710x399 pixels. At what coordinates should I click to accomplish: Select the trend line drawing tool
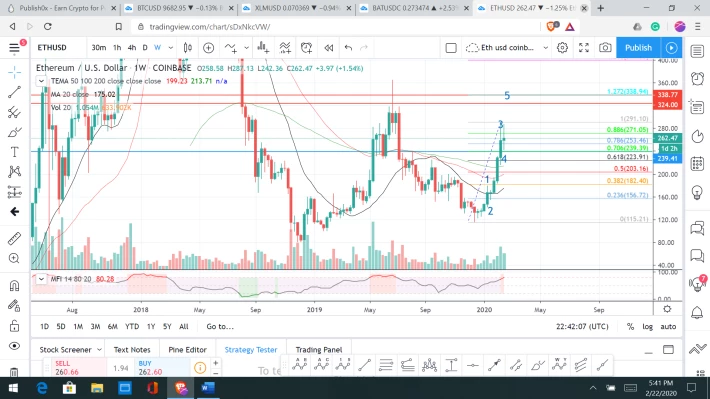click(x=14, y=92)
